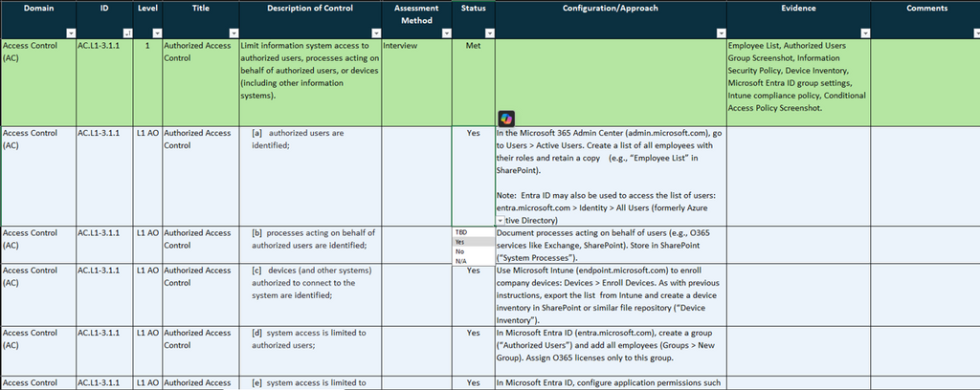This screenshot has width=980, height=390.
Task: Select the 'Met' status cell
Action: [473, 82]
